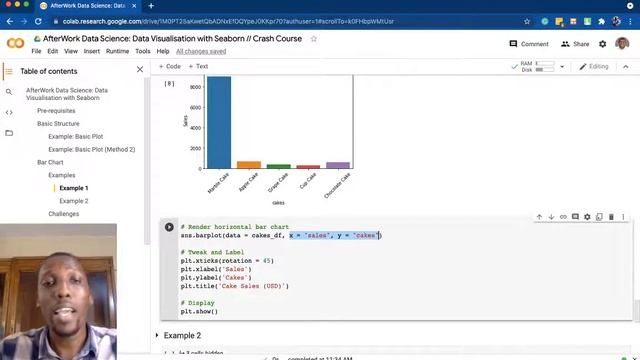Click the address bar URL
The height and width of the screenshot is (360, 640).
[228, 21]
